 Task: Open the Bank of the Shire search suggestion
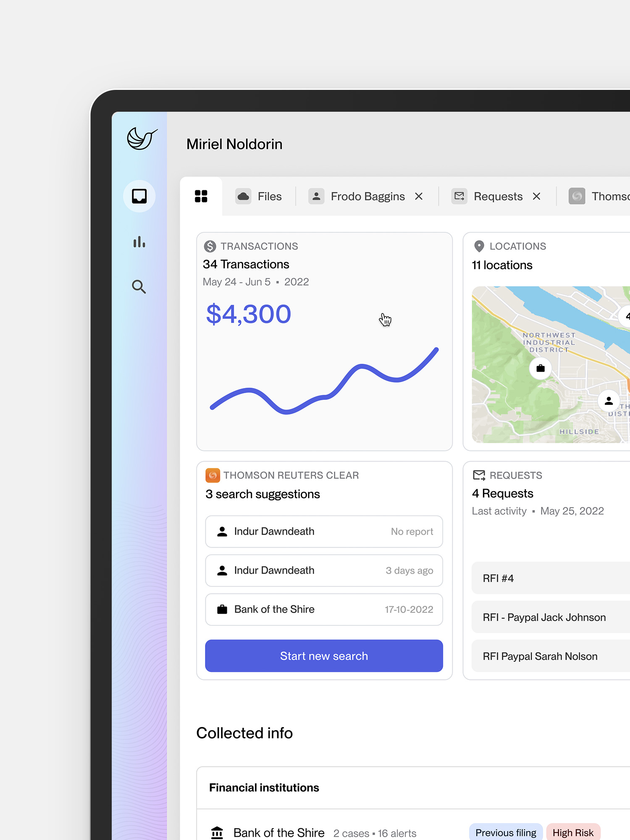pyautogui.click(x=324, y=609)
